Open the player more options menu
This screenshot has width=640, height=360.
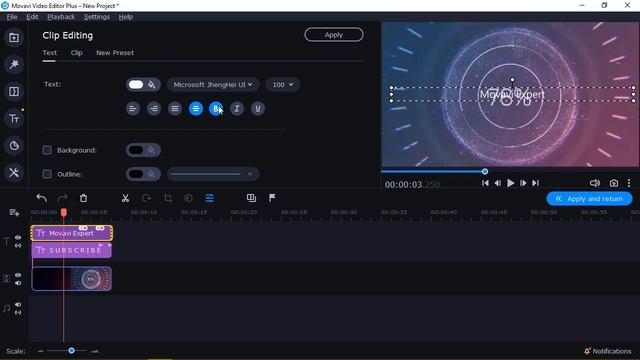[x=629, y=183]
